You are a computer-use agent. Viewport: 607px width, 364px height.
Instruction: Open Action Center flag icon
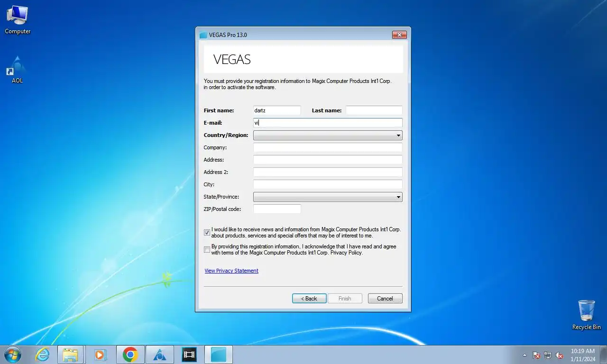point(536,355)
